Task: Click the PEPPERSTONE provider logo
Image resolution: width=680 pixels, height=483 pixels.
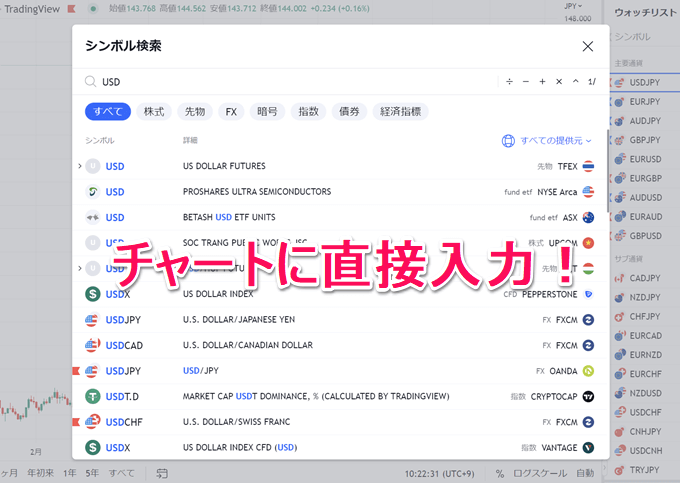Action: click(x=588, y=294)
